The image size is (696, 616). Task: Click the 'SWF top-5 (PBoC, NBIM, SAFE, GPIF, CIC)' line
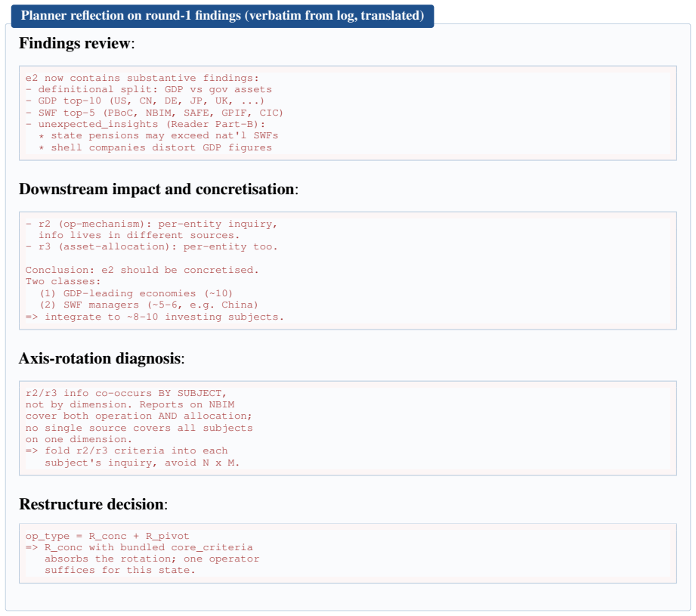pyautogui.click(x=154, y=113)
